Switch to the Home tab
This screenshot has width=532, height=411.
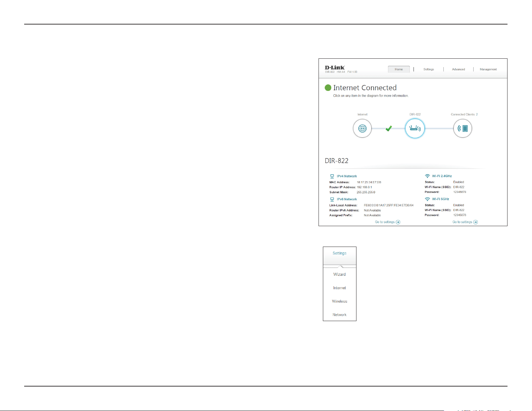tap(399, 69)
